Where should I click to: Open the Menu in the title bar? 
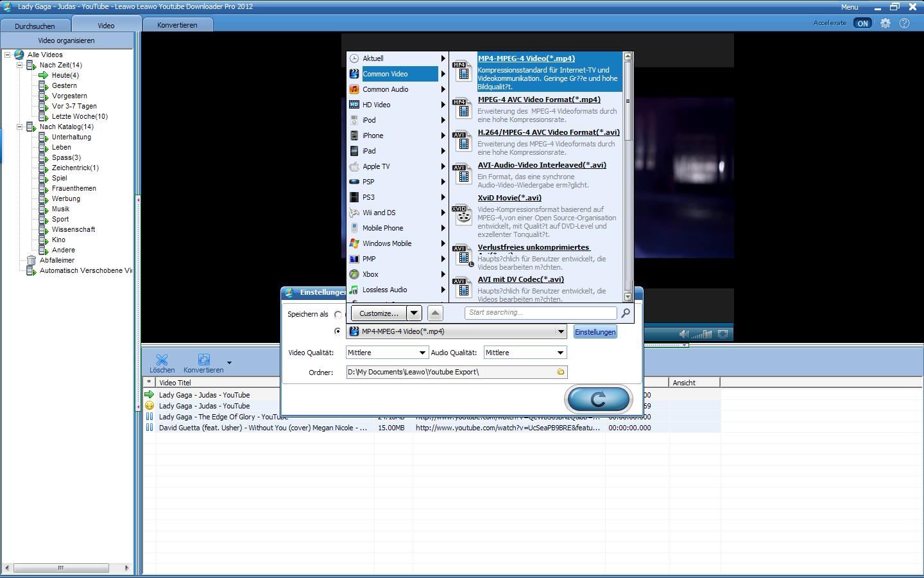850,7
